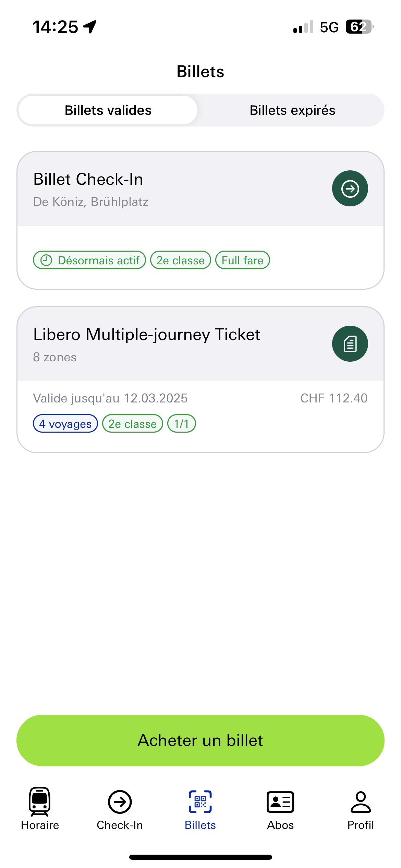Open the Libero Multiple-journey Ticket title
Screen dimensions: 401x868
(147, 335)
